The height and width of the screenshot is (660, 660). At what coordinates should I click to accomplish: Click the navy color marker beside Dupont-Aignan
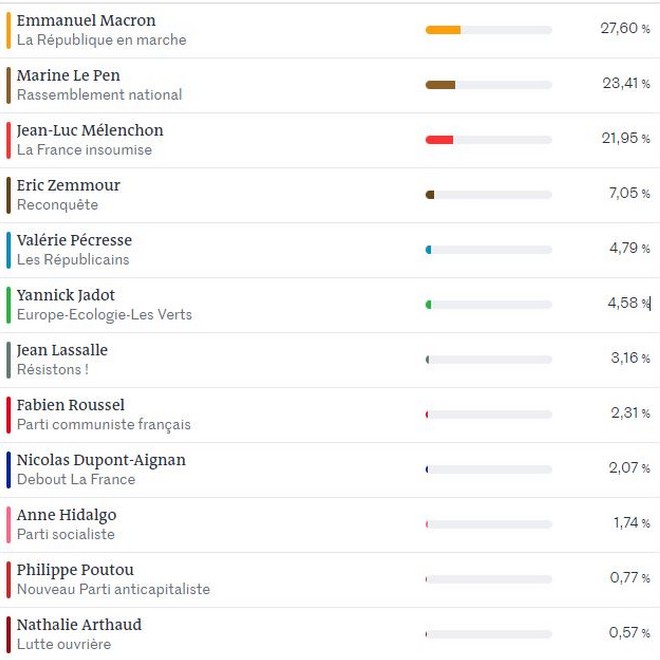click(x=8, y=470)
